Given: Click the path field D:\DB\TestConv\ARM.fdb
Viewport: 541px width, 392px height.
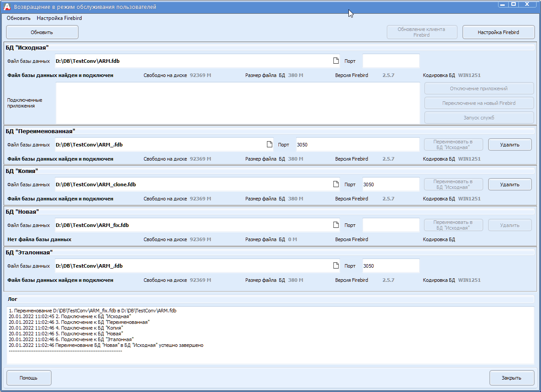Looking at the screenshot, I should (x=197, y=61).
